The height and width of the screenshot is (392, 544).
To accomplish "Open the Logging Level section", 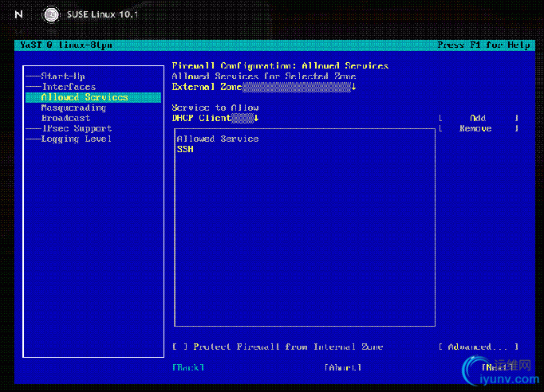I will point(76,139).
